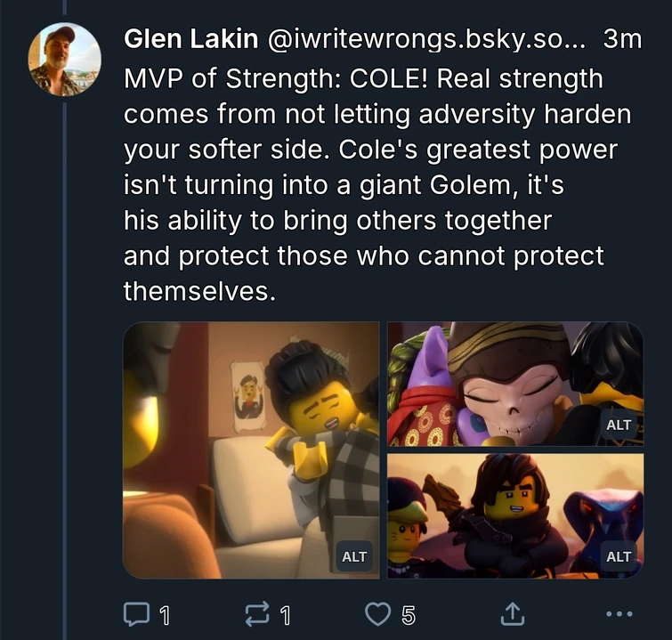Open the @iwritewrongs.bsky.so... handle link
The image size is (672, 640).
426,39
